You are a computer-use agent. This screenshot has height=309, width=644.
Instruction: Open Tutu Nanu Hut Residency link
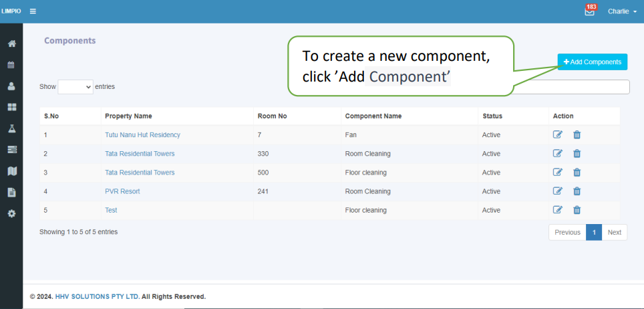click(142, 134)
